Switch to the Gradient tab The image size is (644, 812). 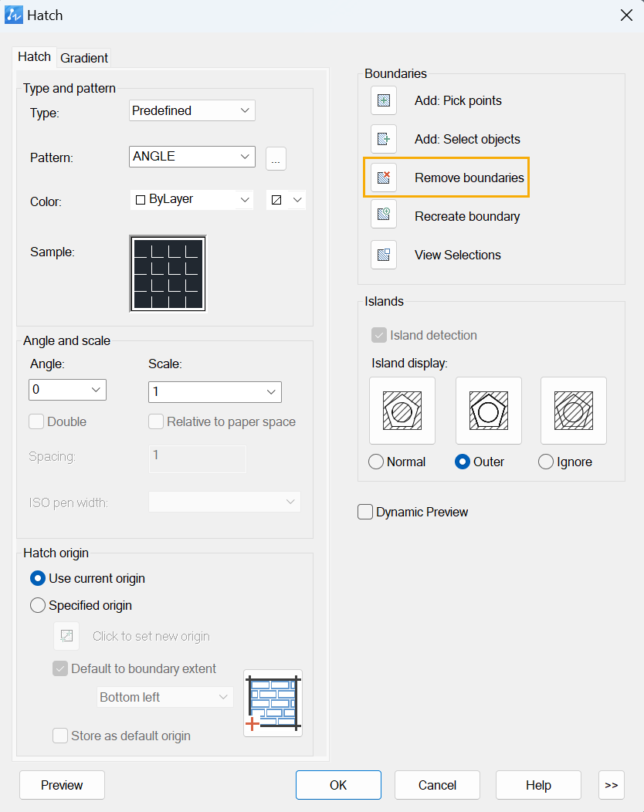click(x=84, y=58)
